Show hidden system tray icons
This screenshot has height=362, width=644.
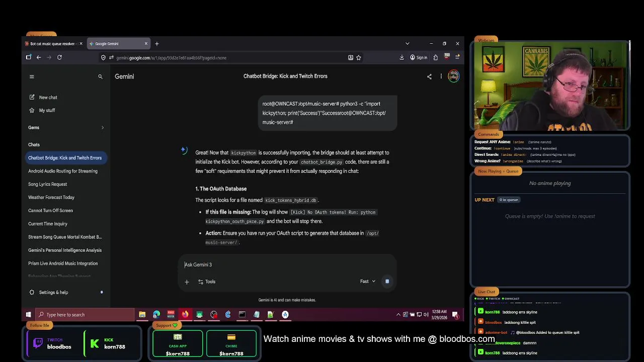point(398,315)
